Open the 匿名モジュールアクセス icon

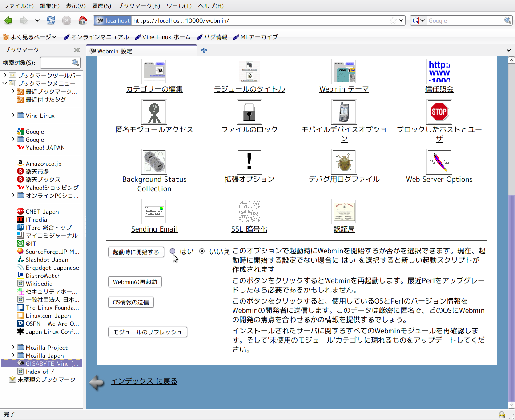(x=154, y=112)
